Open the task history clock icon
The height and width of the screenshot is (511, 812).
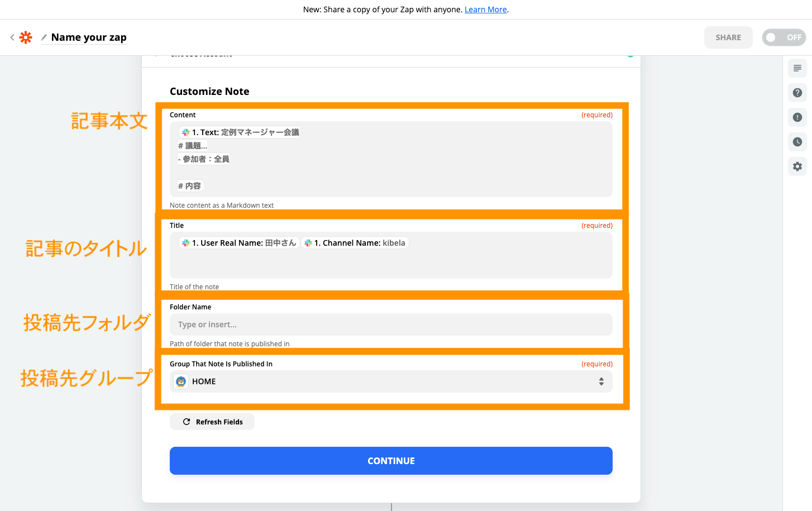tap(797, 142)
